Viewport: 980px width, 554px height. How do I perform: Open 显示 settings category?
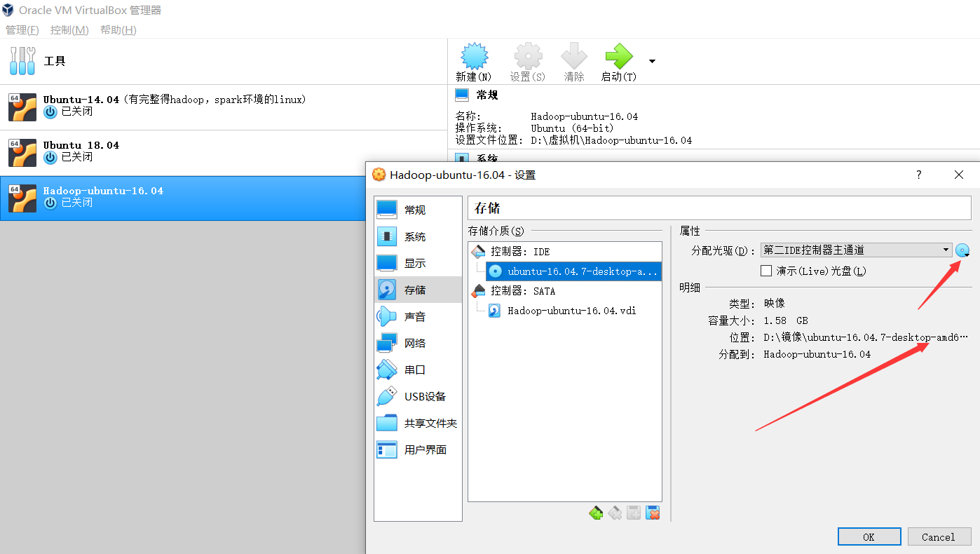point(418,263)
